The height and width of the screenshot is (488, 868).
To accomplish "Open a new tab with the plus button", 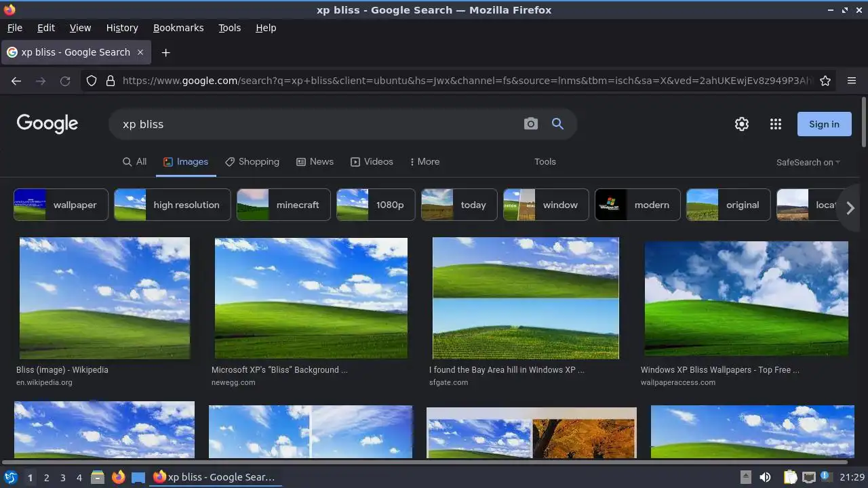I will point(165,52).
